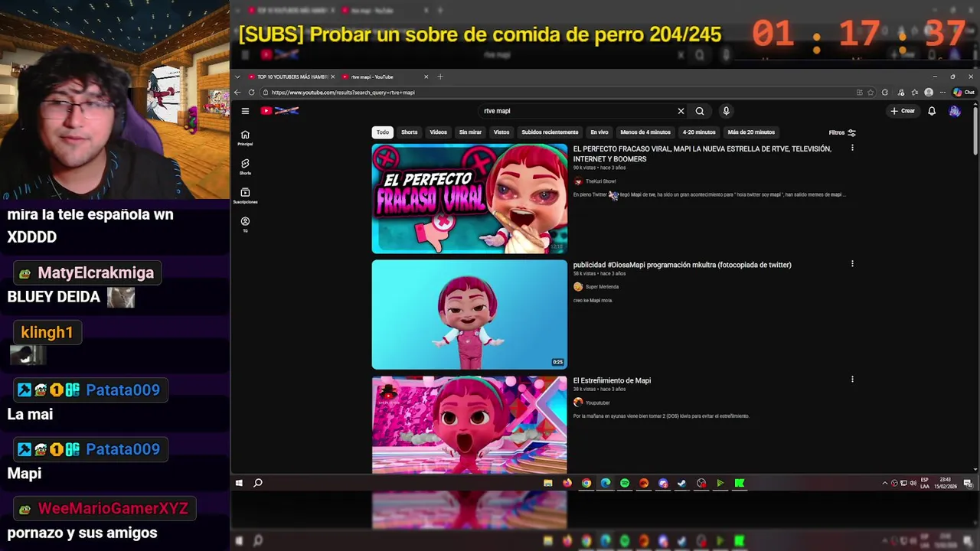Select the Más de 20 minutos chip
This screenshot has height=551, width=980.
tap(751, 132)
